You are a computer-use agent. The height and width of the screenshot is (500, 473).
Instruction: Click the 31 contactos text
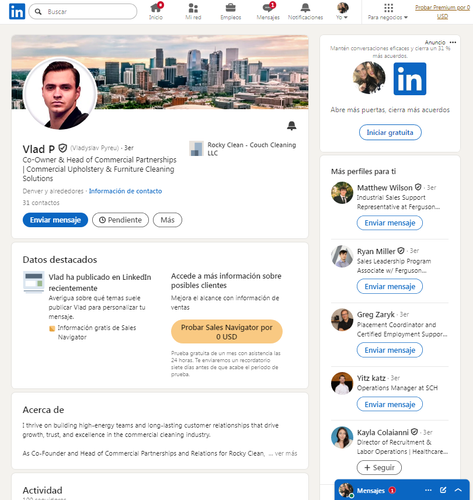tap(41, 203)
